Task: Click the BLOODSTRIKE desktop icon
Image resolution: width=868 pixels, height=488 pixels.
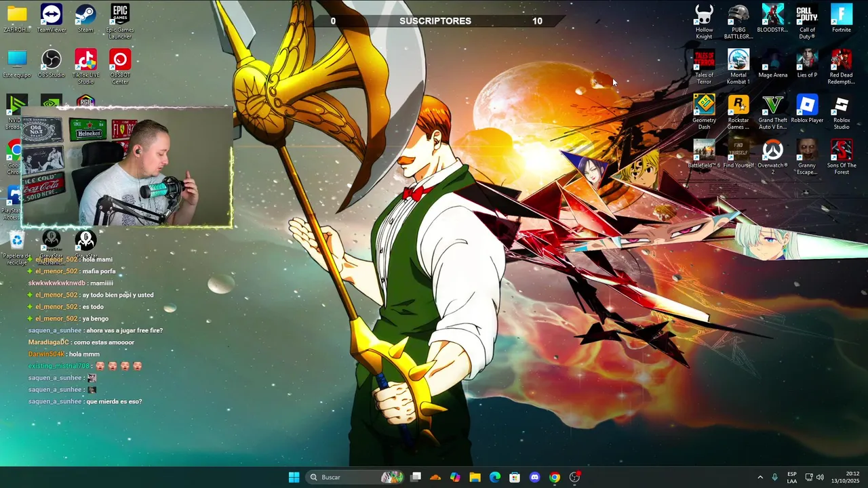Action: pyautogui.click(x=772, y=18)
